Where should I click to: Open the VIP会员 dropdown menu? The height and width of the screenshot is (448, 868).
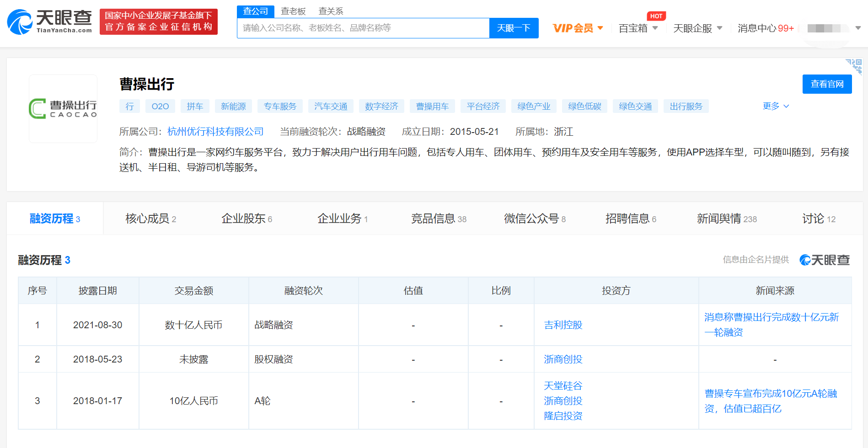[x=578, y=28]
